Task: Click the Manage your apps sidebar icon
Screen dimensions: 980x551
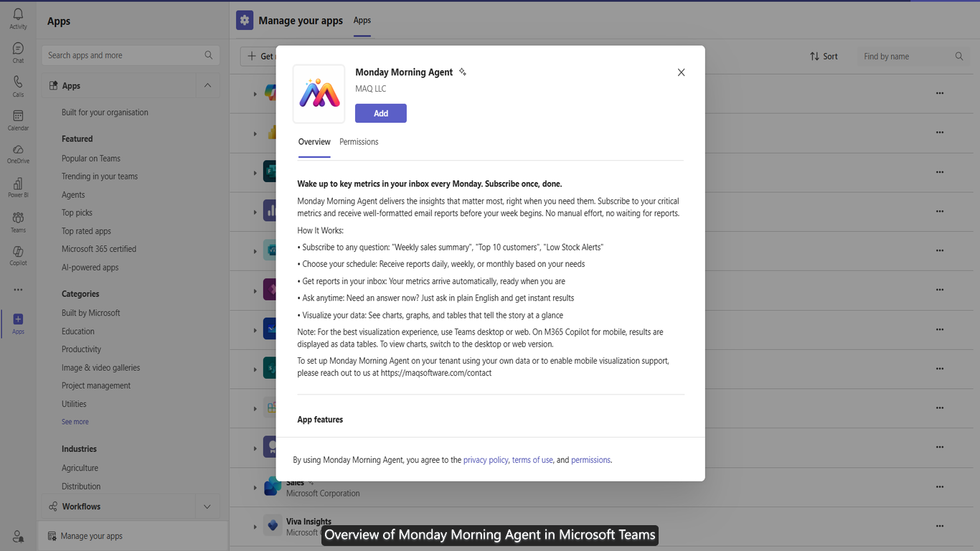Action: point(52,536)
